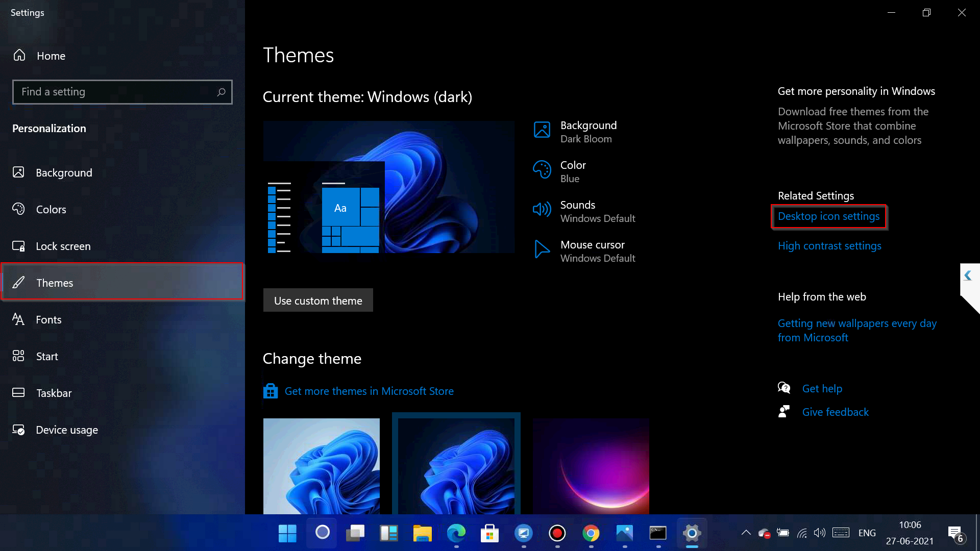Viewport: 980px width, 551px height.
Task: Click Get more themes in Microsoft Store
Action: tap(369, 391)
